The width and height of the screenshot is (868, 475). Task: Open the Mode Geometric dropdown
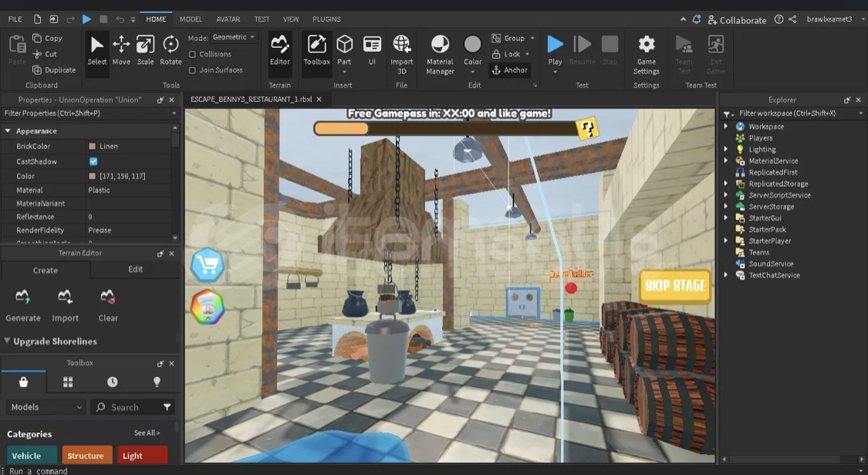(x=234, y=37)
